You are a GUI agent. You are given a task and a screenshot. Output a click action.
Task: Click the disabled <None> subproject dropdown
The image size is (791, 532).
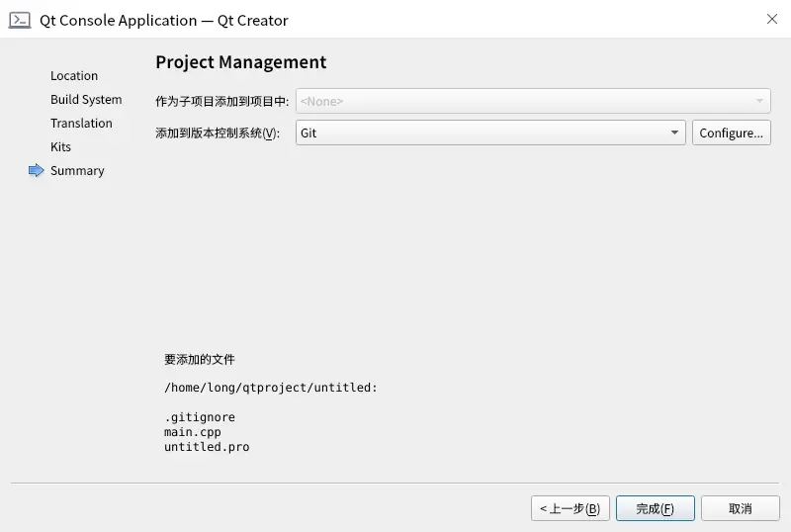[533, 101]
